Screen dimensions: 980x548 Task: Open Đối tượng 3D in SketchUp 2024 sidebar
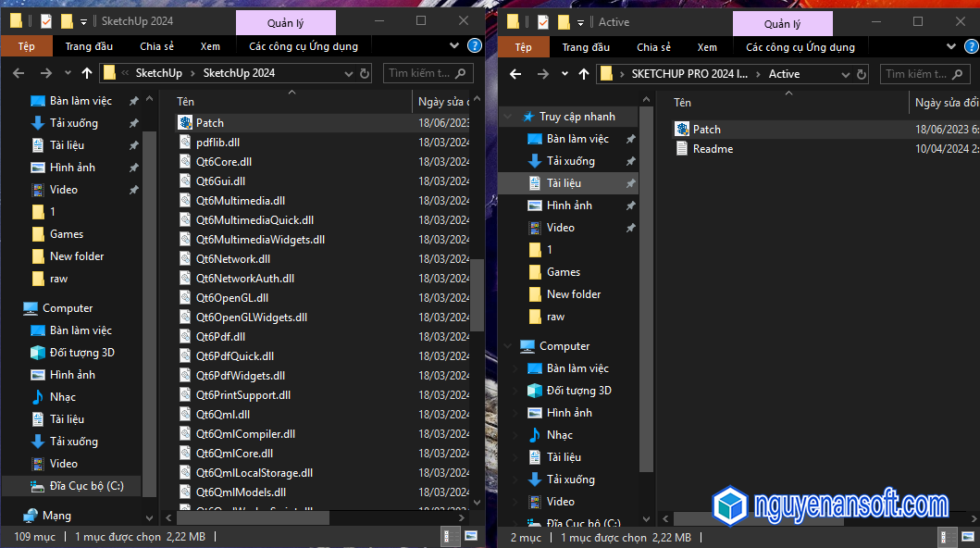click(81, 353)
